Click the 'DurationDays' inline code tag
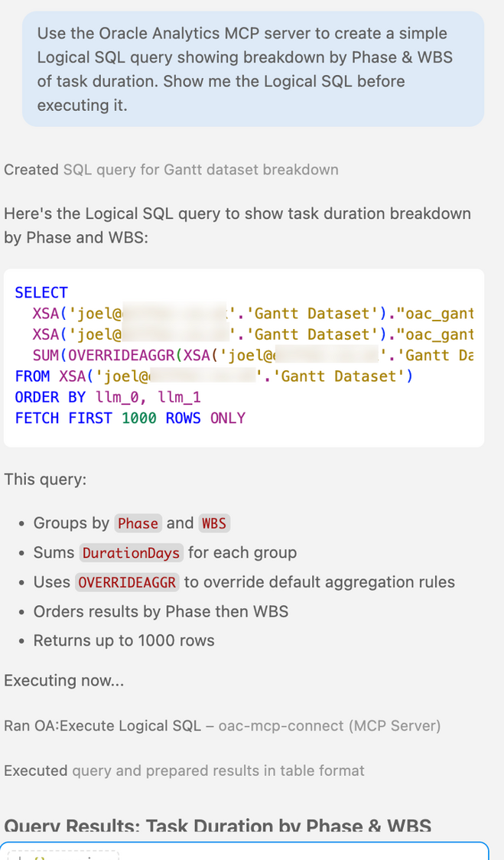The height and width of the screenshot is (860, 504). (131, 553)
